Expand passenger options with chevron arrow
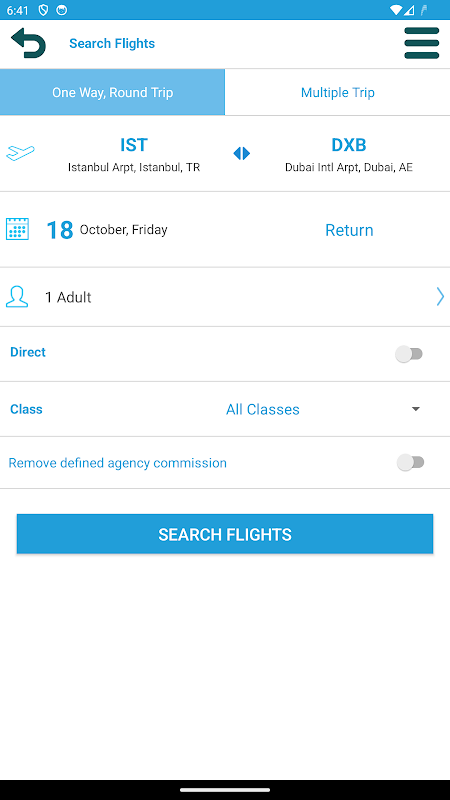Viewport: 450px width, 800px height. (440, 296)
